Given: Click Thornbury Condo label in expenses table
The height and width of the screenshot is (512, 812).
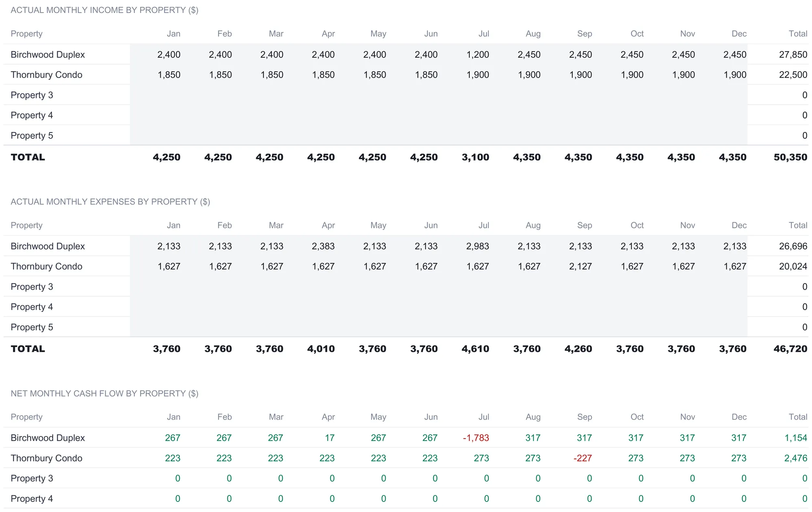Looking at the screenshot, I should pos(46,267).
